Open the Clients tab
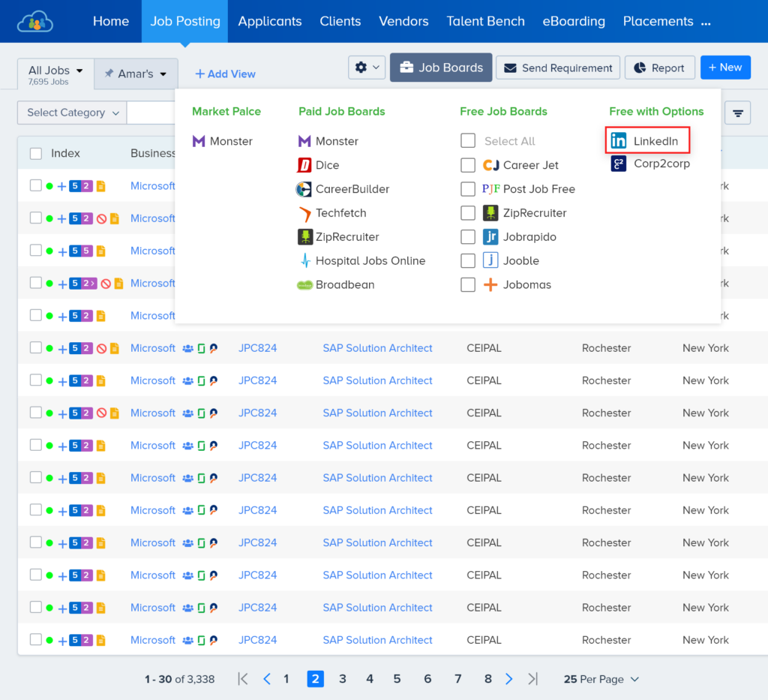Screen dimensions: 768x700 [340, 21]
